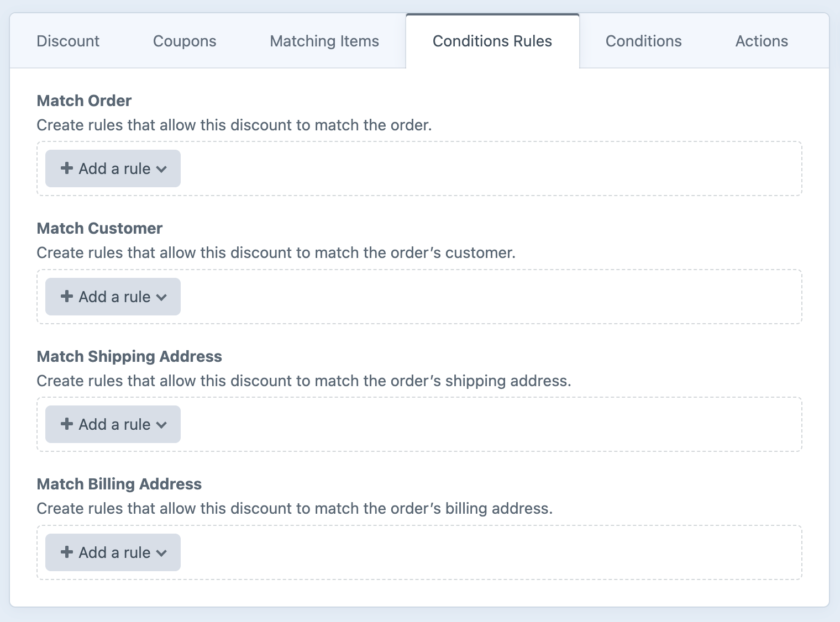The height and width of the screenshot is (622, 840).
Task: Open the Match Customer rule dropdown
Action: pyautogui.click(x=161, y=297)
